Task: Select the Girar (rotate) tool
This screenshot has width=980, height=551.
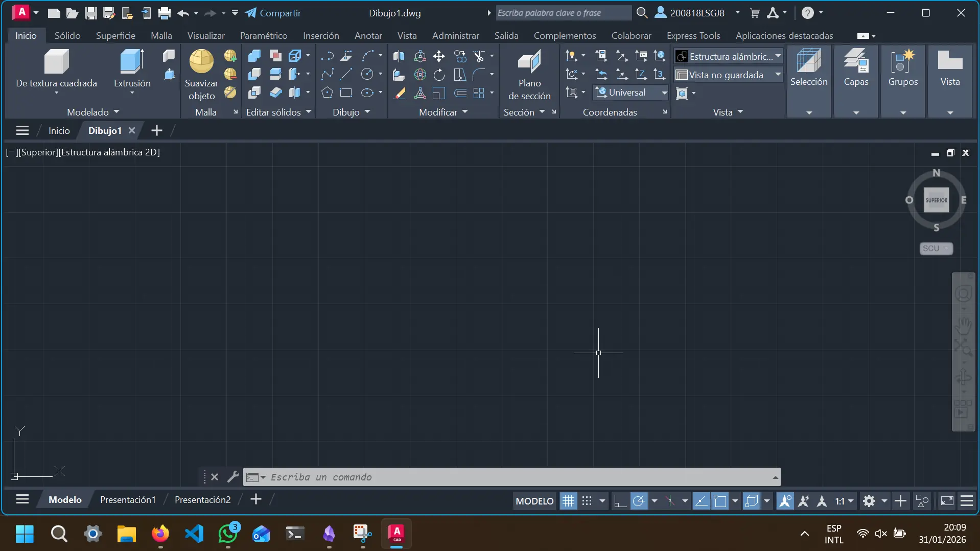Action: [x=438, y=74]
